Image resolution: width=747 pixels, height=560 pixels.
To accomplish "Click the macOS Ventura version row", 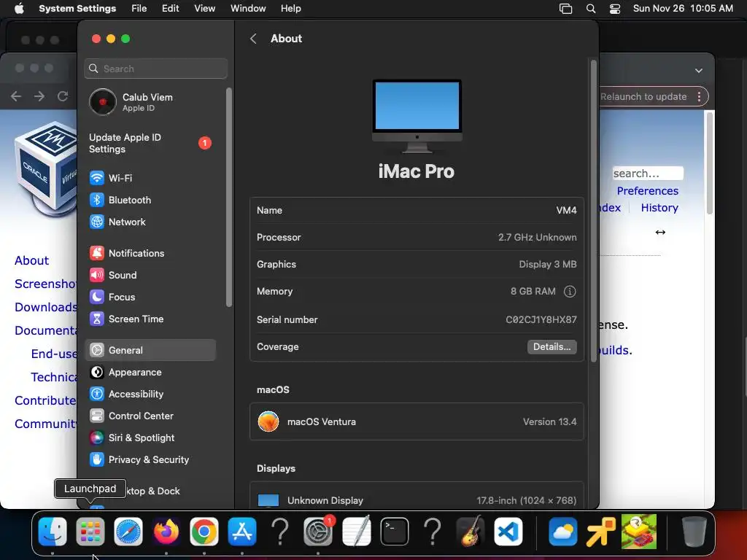I will pyautogui.click(x=417, y=422).
